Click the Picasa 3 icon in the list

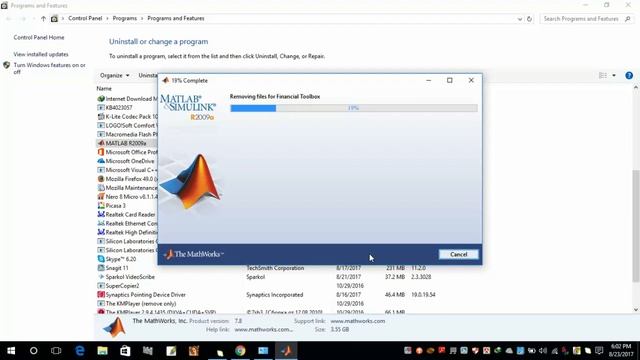point(101,206)
